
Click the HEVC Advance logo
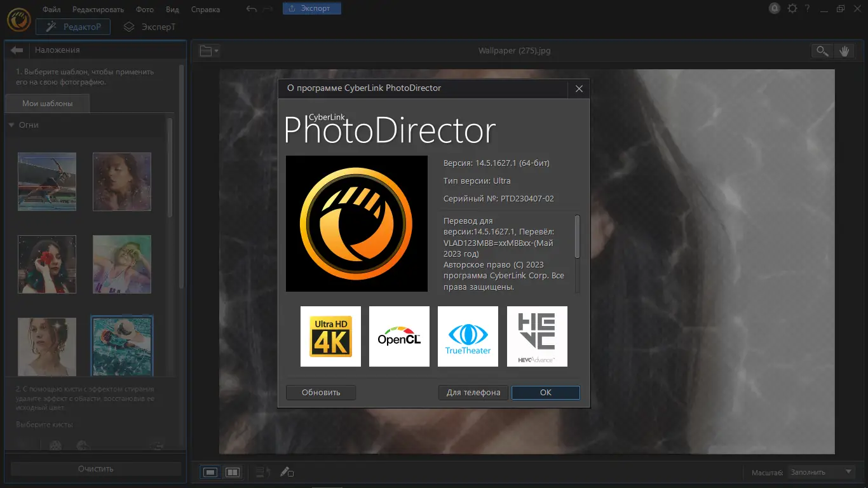tap(537, 336)
